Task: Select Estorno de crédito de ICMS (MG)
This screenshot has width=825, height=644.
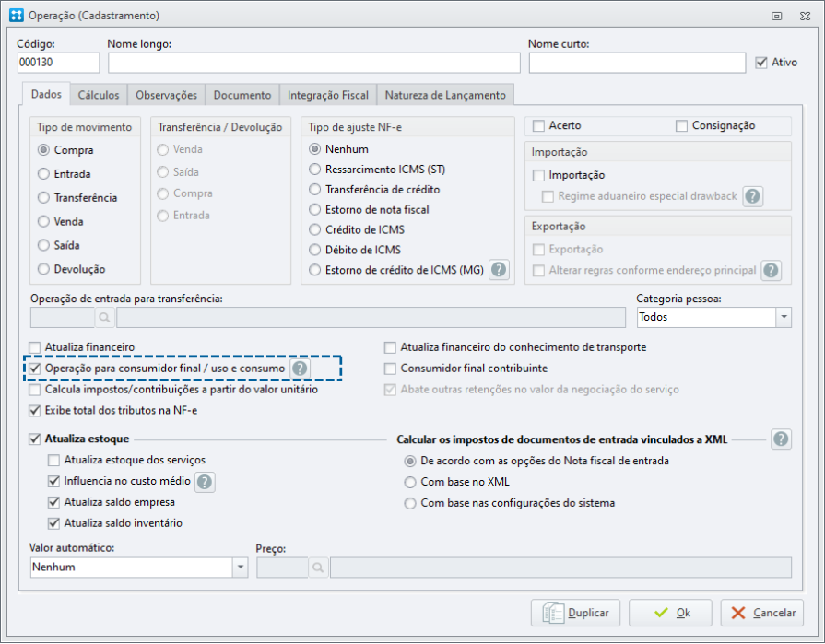Action: [x=314, y=270]
